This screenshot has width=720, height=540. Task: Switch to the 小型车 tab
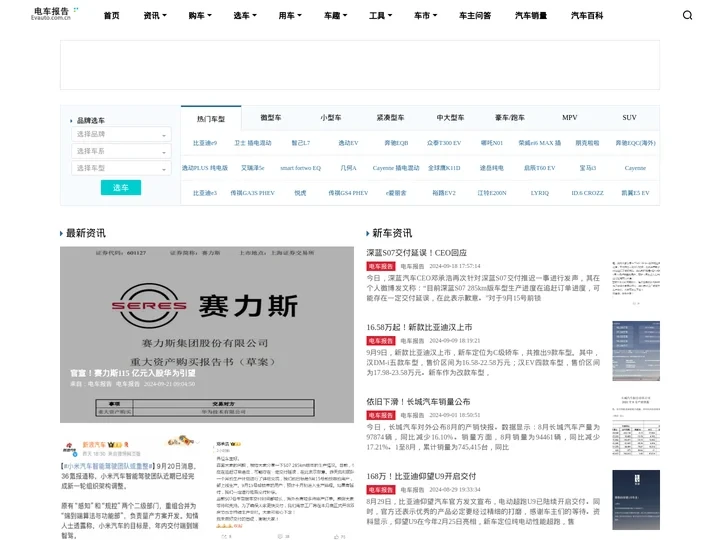[331, 118]
